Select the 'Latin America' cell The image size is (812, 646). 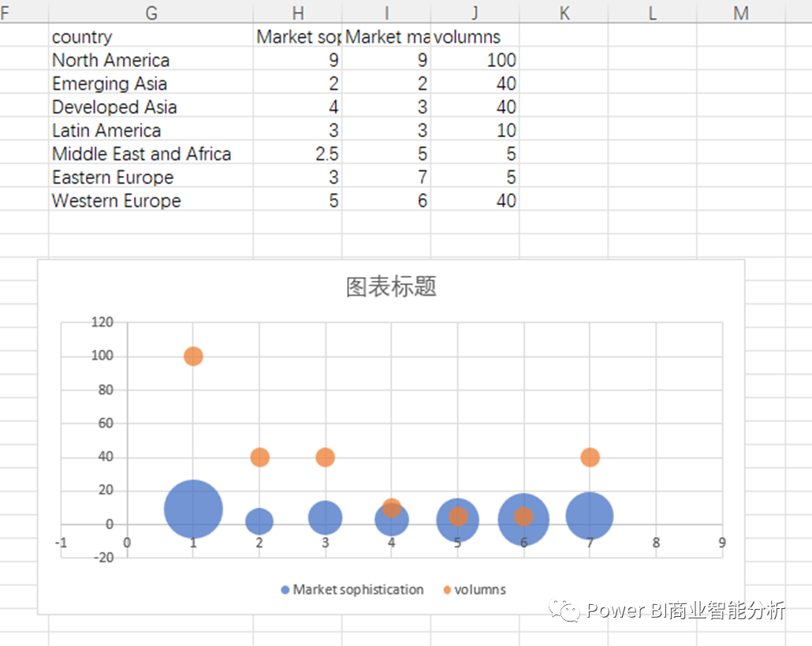pyautogui.click(x=151, y=129)
